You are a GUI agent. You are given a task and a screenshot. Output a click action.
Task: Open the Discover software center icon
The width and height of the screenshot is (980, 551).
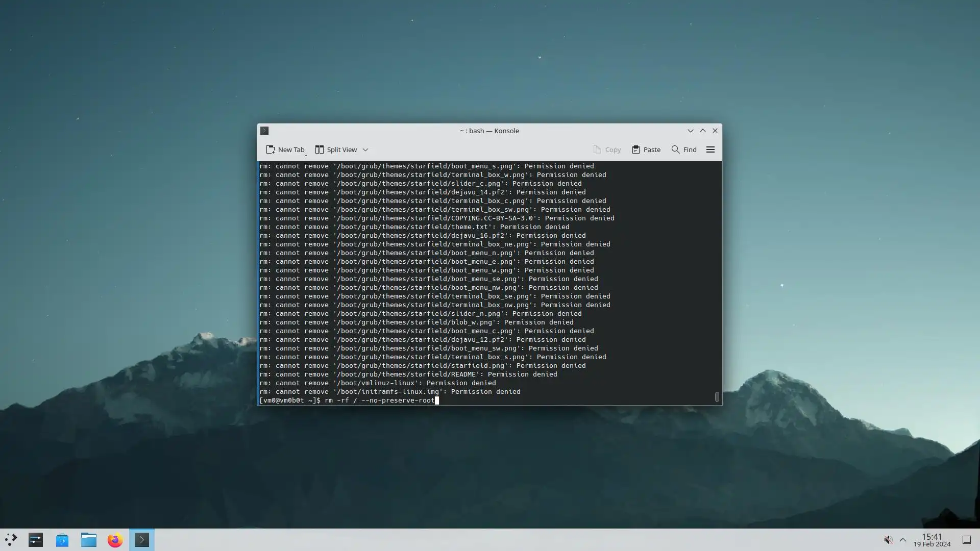pyautogui.click(x=62, y=540)
